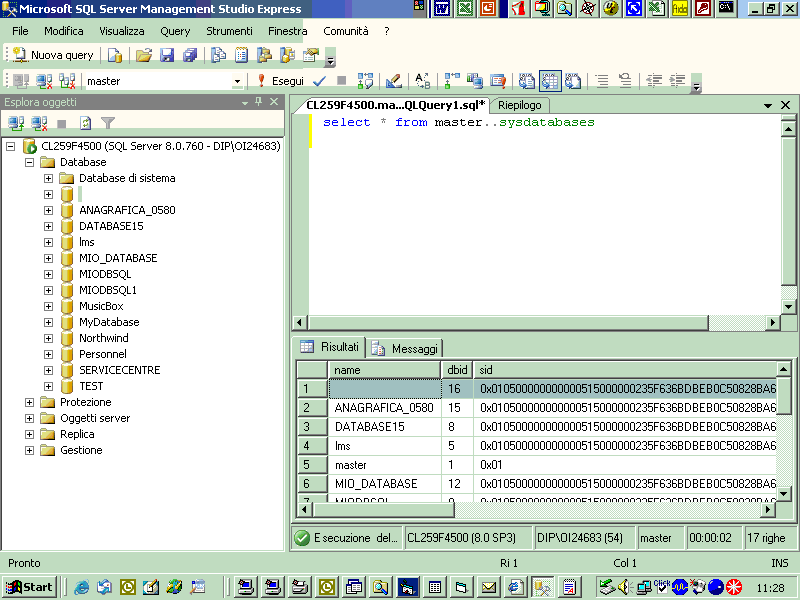The width and height of the screenshot is (800, 600).
Task: Click the 'master' cell in results grid
Action: (x=385, y=465)
